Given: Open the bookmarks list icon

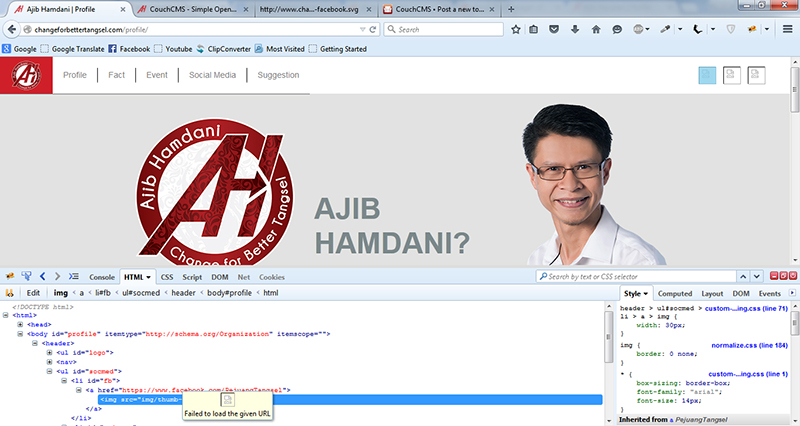Looking at the screenshot, I should tap(534, 30).
